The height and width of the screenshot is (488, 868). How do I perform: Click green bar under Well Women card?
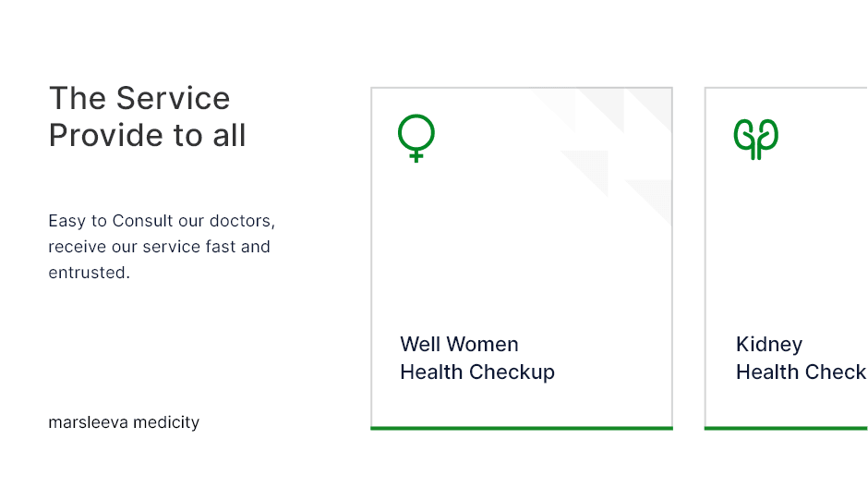click(x=521, y=428)
